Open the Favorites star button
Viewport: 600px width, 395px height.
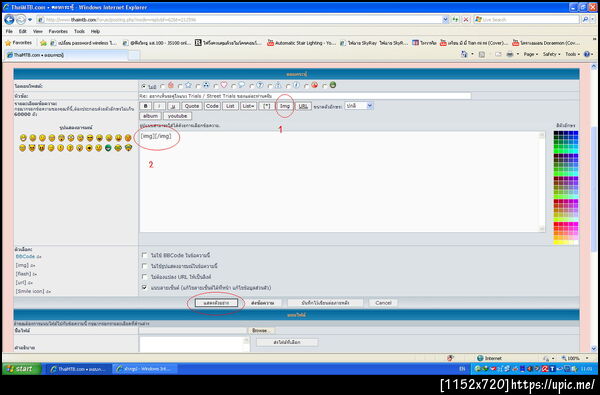click(x=18, y=43)
